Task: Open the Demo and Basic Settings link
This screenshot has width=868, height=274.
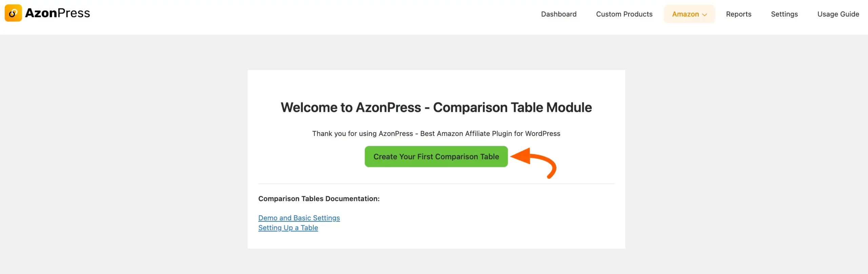Action: coord(299,218)
